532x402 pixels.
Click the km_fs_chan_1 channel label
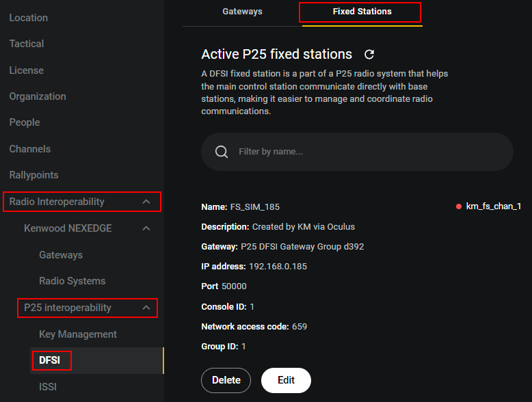click(x=494, y=206)
